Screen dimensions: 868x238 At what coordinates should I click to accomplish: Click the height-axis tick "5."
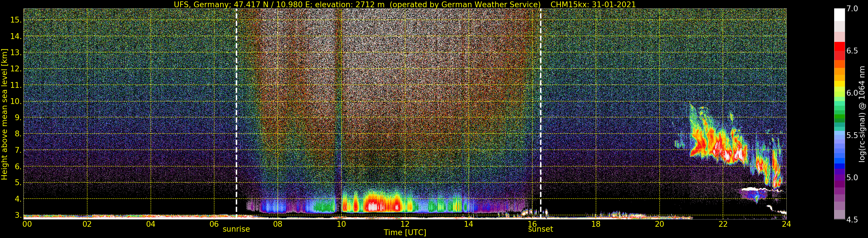pyautogui.click(x=18, y=183)
